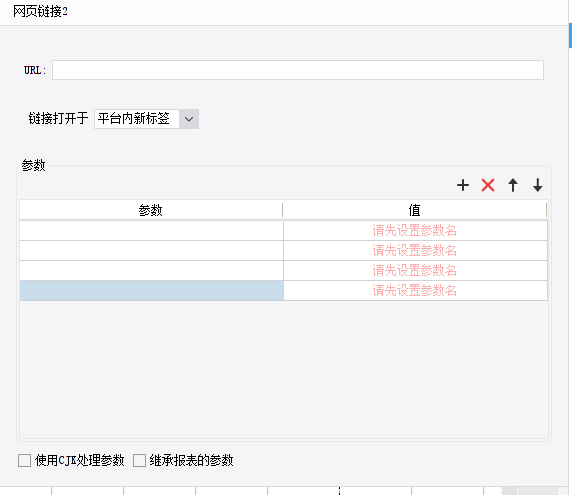Delete selected parameter with red X icon
The height and width of the screenshot is (495, 572).
tap(488, 185)
